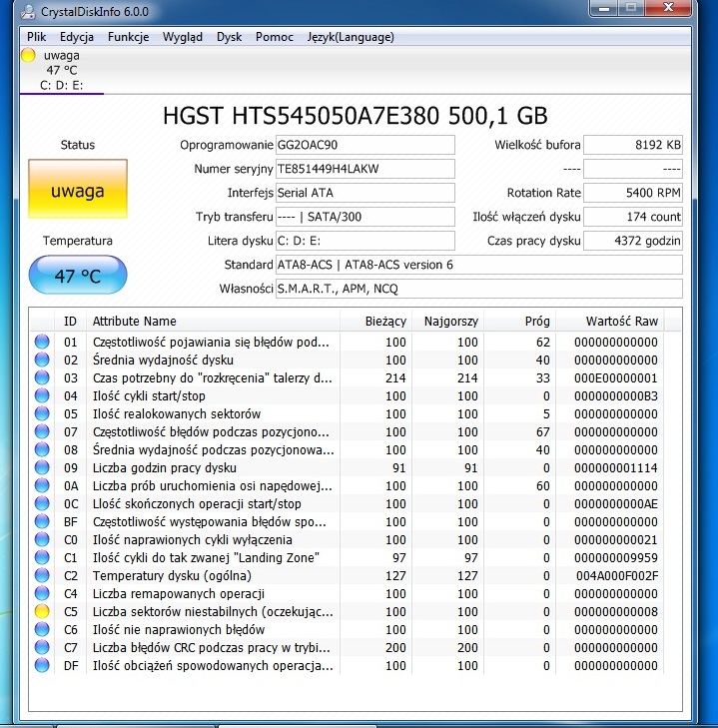Select the Liczba sektorów niestabilnych row
The height and width of the screenshot is (728, 718).
click(348, 611)
